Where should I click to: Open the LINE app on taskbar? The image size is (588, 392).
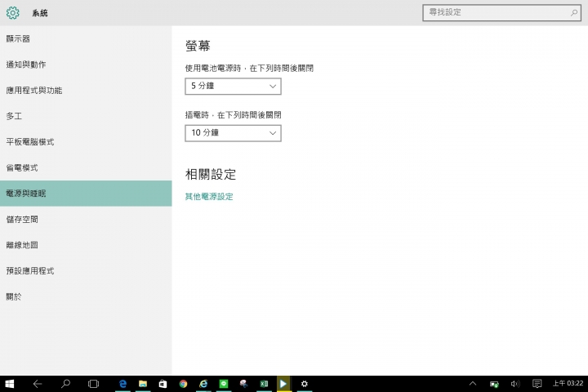pyautogui.click(x=224, y=384)
